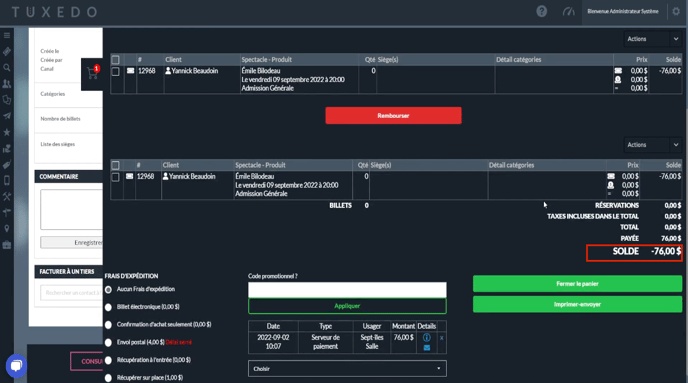Open the upper Actions dropdown
688x383 pixels.
(652, 39)
